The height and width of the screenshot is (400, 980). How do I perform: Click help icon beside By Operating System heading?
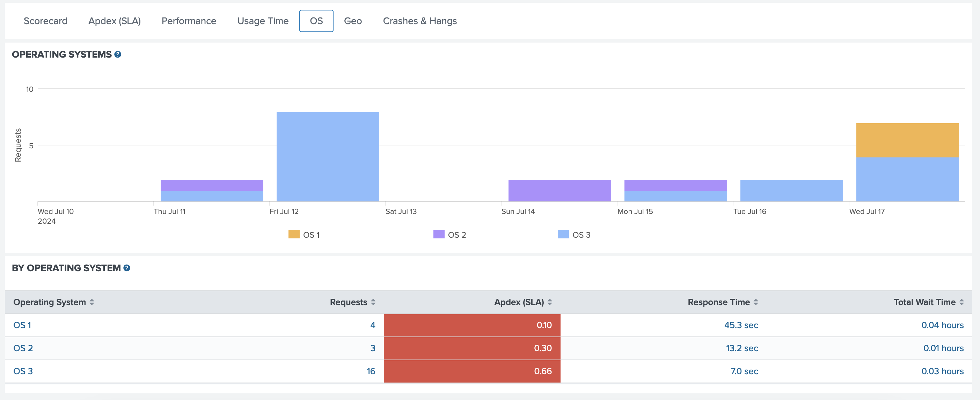127,268
